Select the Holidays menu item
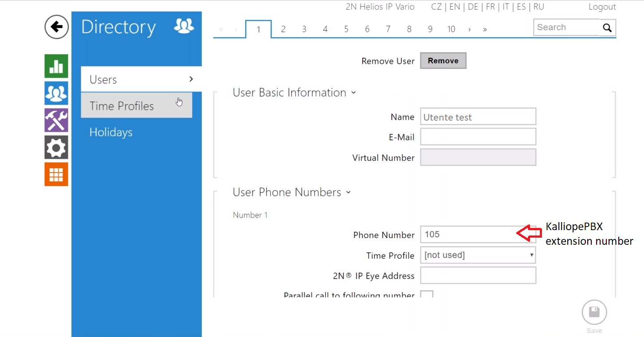The width and height of the screenshot is (644, 337). [111, 133]
